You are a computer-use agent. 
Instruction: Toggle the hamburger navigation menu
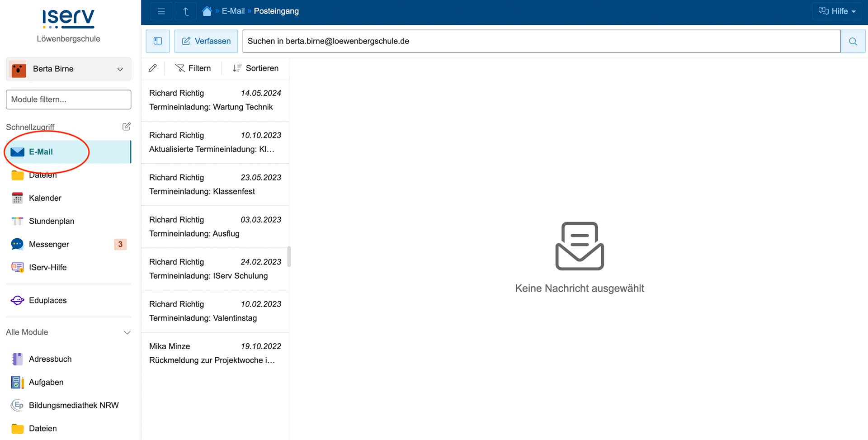[x=161, y=11]
